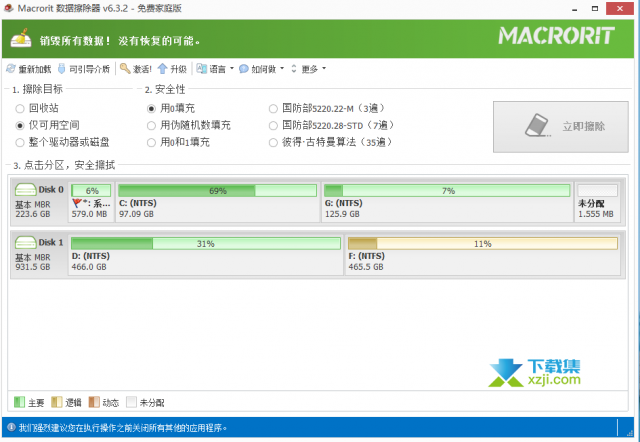Click the D: (NTFS) partition label
This screenshot has height=442, width=640.
(x=91, y=256)
